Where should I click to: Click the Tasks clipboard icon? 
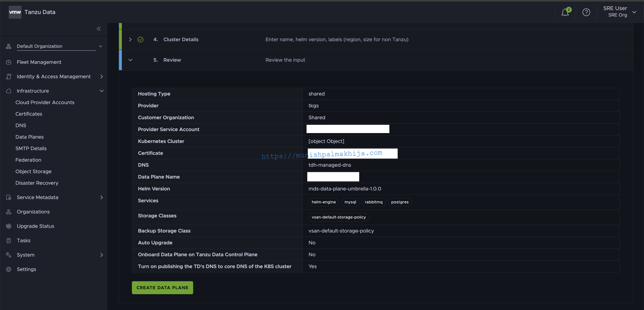pyautogui.click(x=9, y=240)
